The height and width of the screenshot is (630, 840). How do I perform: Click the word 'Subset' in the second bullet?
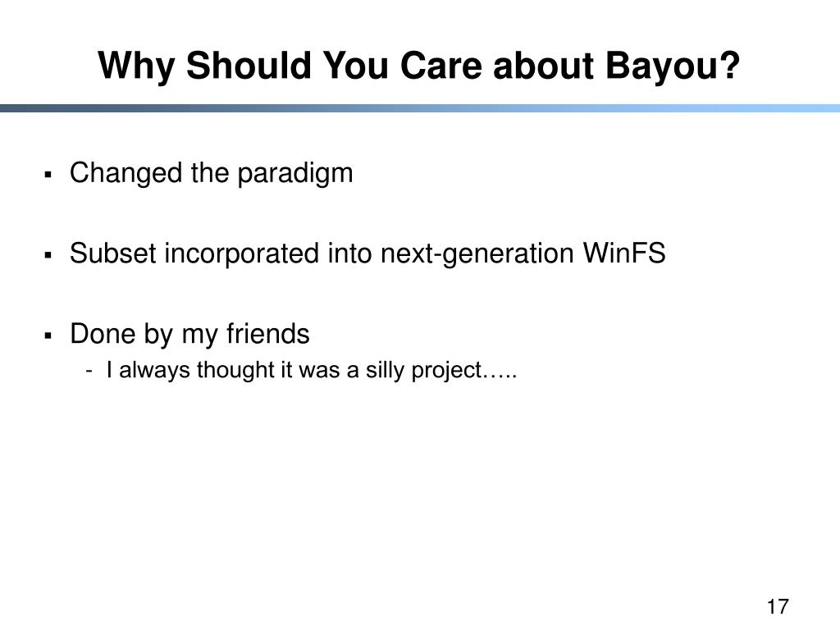click(x=113, y=253)
